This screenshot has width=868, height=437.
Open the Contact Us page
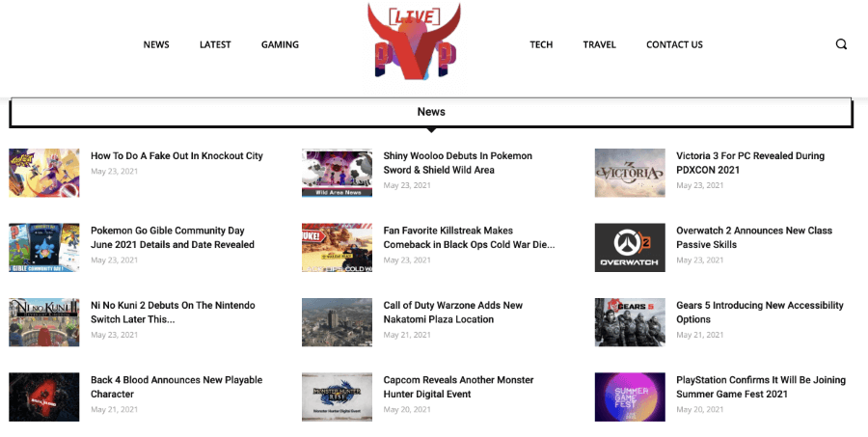(x=674, y=44)
